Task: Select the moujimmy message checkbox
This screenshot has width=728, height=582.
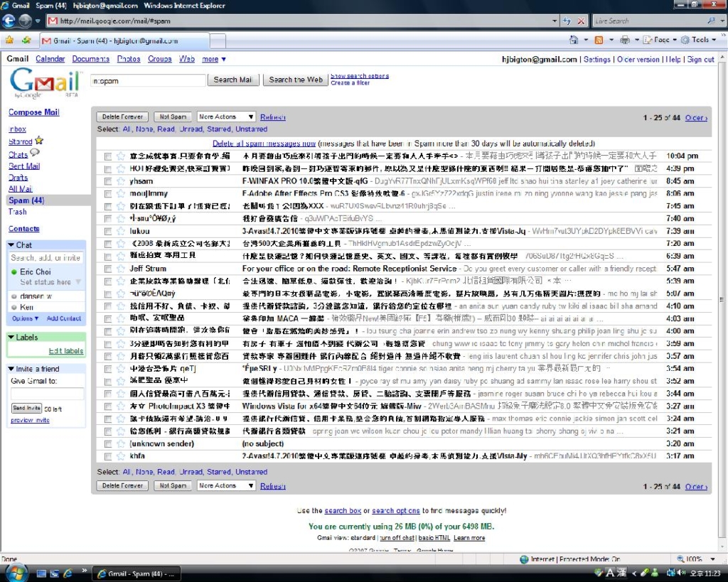Action: 108,194
